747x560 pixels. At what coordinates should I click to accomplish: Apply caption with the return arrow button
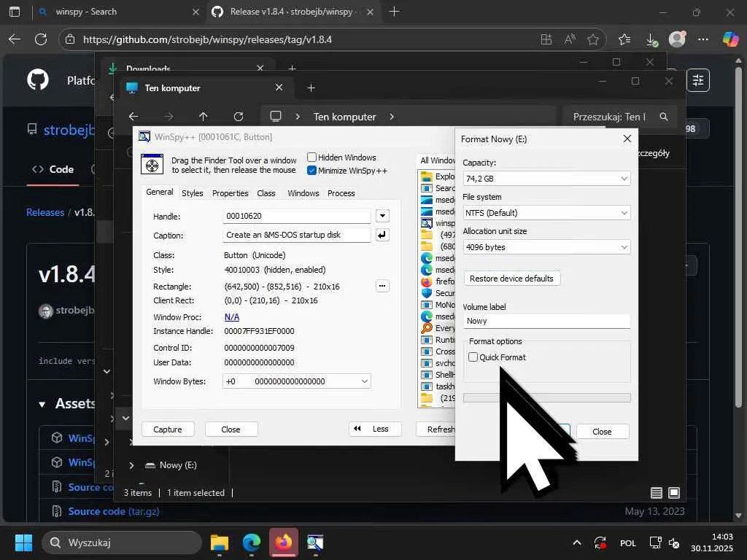pyautogui.click(x=382, y=235)
